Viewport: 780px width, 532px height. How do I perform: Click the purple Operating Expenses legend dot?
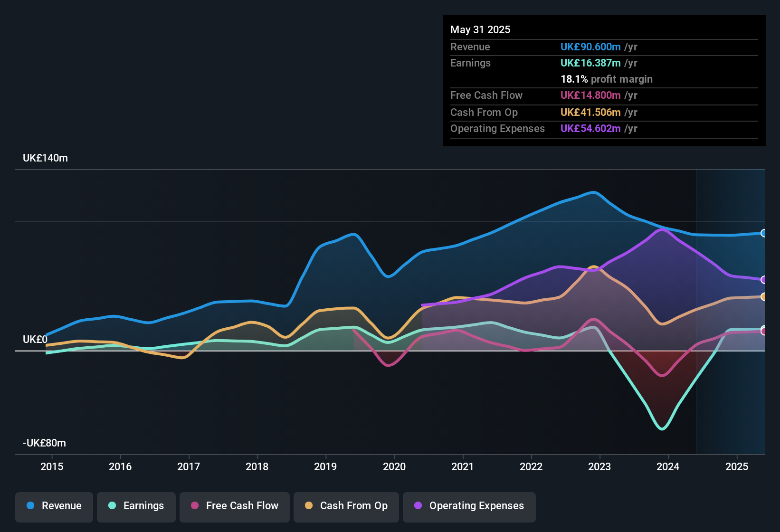click(x=418, y=506)
